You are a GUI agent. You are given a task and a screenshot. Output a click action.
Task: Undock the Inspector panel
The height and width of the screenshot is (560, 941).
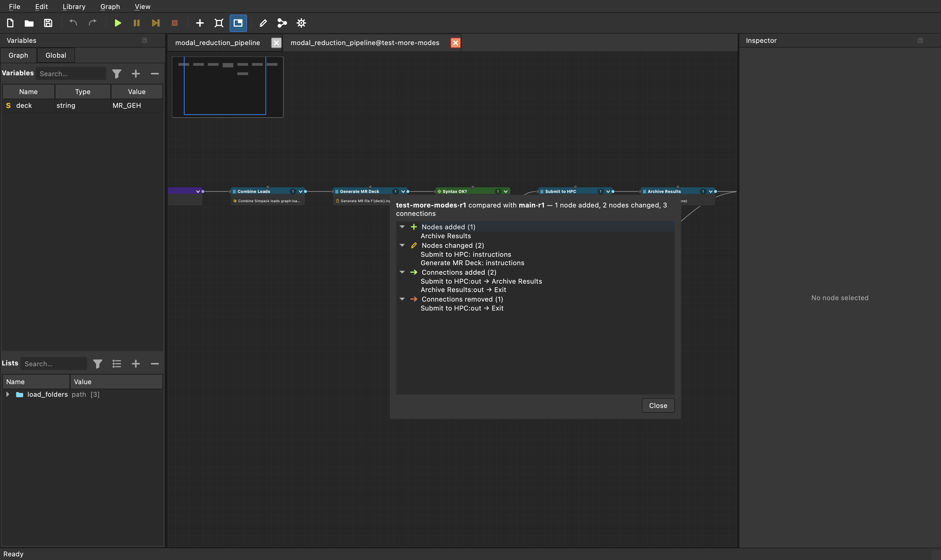tap(920, 40)
